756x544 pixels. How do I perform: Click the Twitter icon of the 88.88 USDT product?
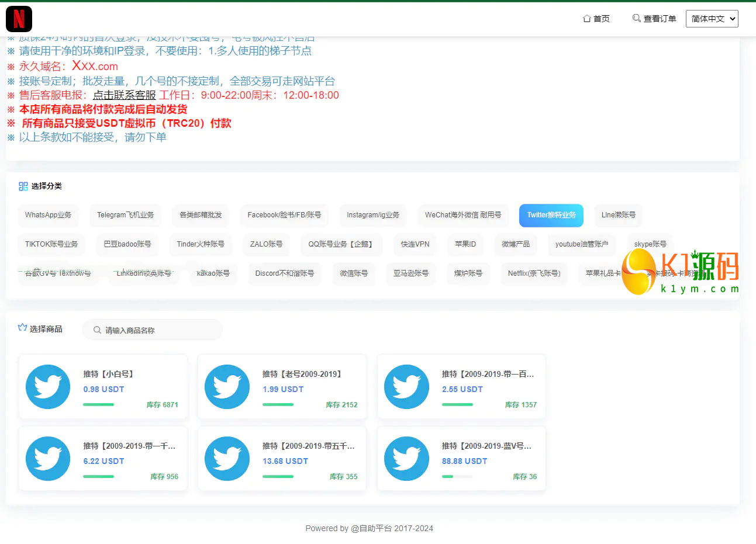(x=406, y=459)
